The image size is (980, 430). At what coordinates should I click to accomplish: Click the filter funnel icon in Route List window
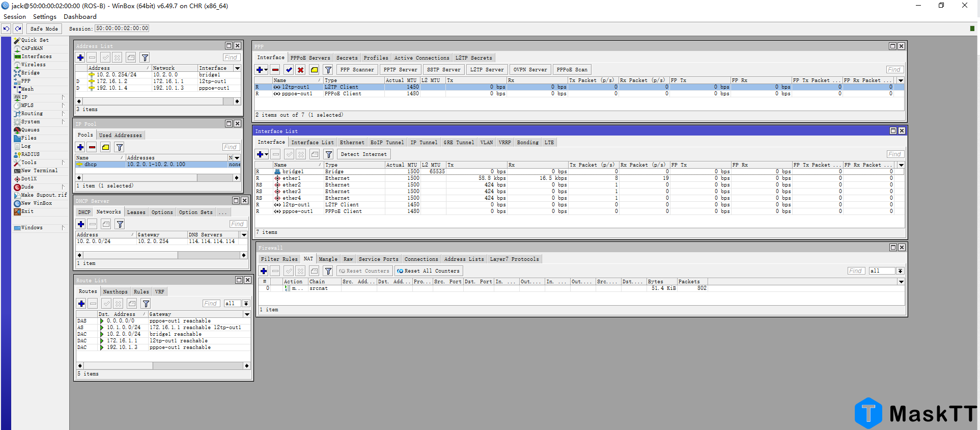(146, 304)
